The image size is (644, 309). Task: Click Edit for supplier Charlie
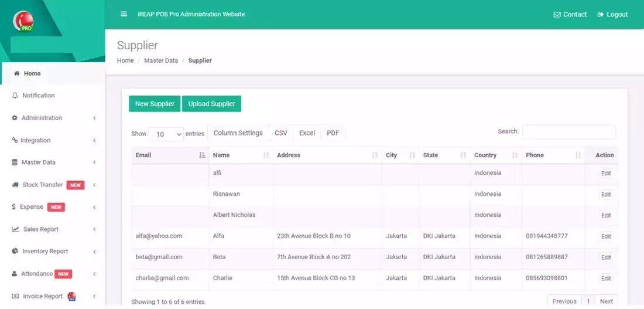(605, 279)
